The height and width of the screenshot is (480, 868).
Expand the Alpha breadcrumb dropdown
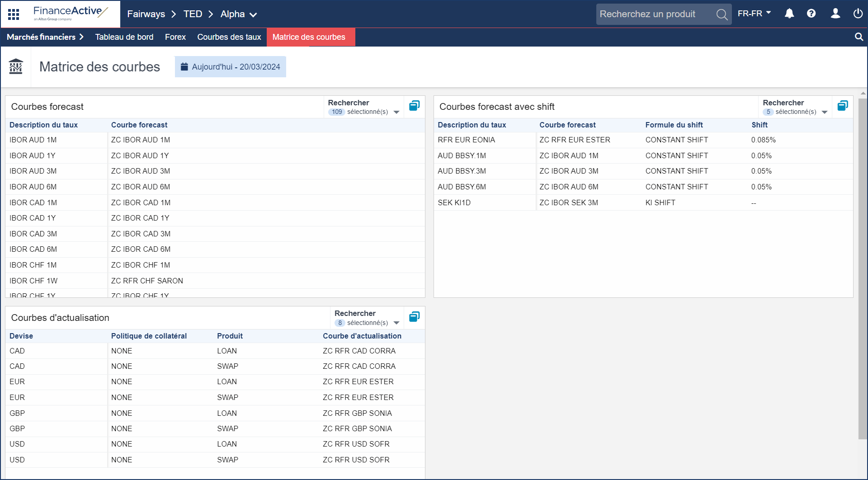click(239, 14)
